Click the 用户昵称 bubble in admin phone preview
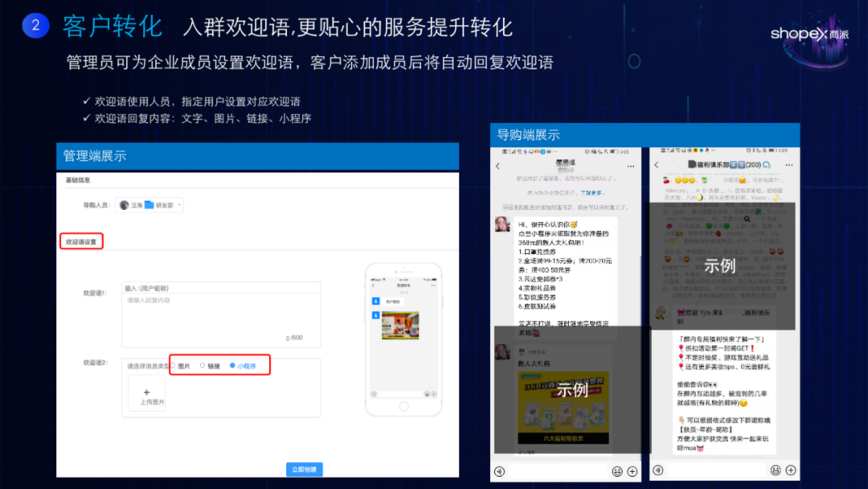 tap(392, 302)
